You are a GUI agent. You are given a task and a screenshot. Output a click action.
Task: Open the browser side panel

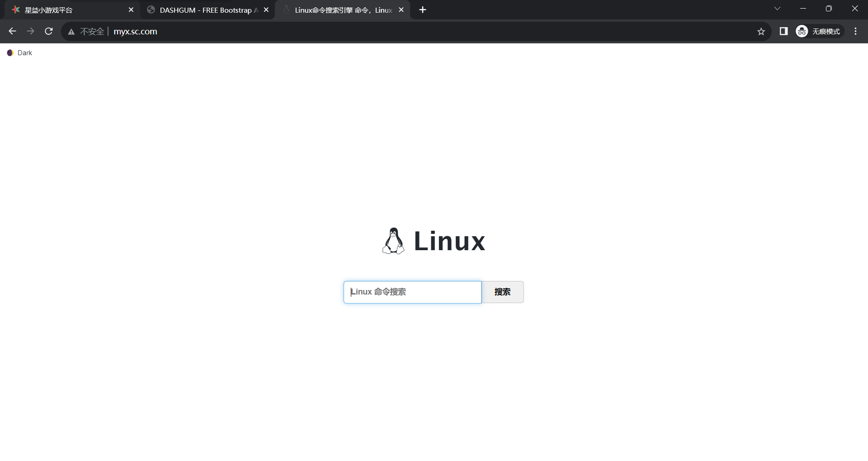(x=783, y=31)
